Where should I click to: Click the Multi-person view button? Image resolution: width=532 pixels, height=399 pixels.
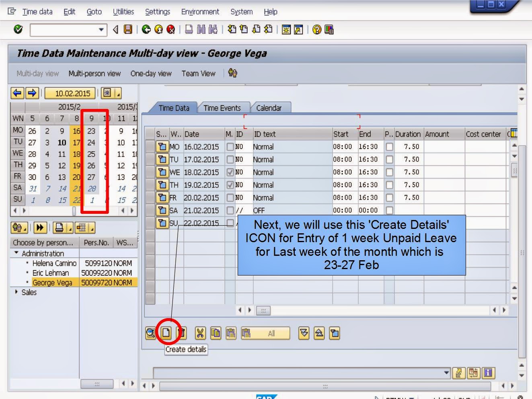click(95, 73)
